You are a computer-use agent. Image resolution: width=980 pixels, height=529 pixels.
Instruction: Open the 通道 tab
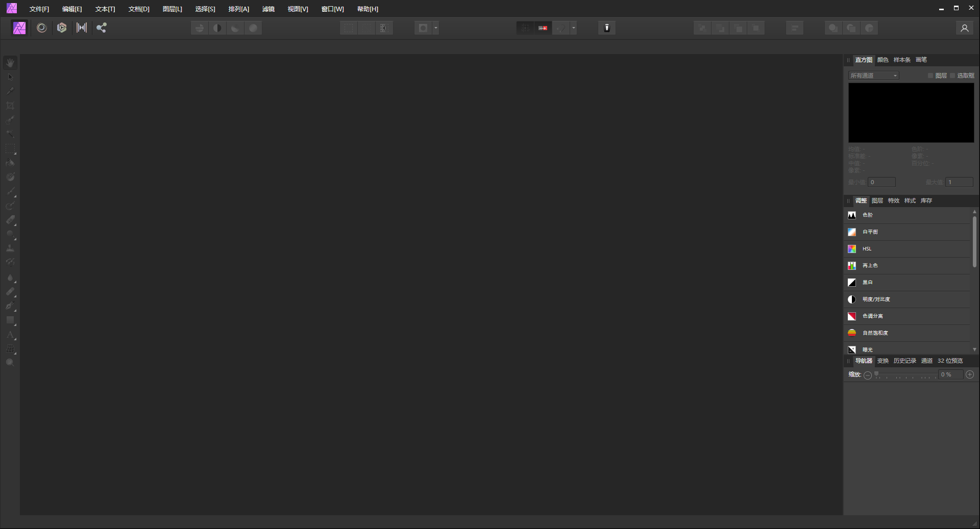927,361
